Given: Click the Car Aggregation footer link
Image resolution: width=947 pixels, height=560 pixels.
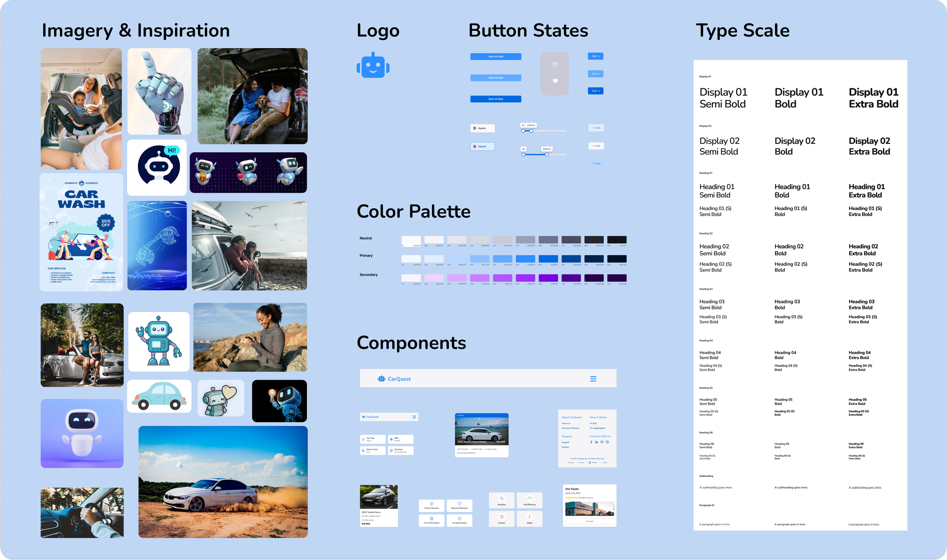Looking at the screenshot, I should [597, 428].
